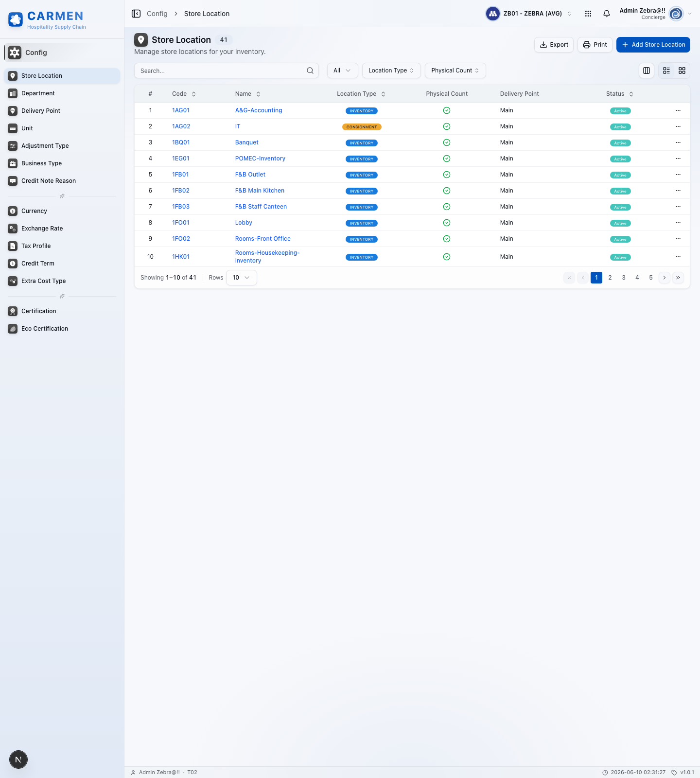Open Adjustment Type in sidebar
This screenshot has height=778, width=700.
(x=62, y=146)
